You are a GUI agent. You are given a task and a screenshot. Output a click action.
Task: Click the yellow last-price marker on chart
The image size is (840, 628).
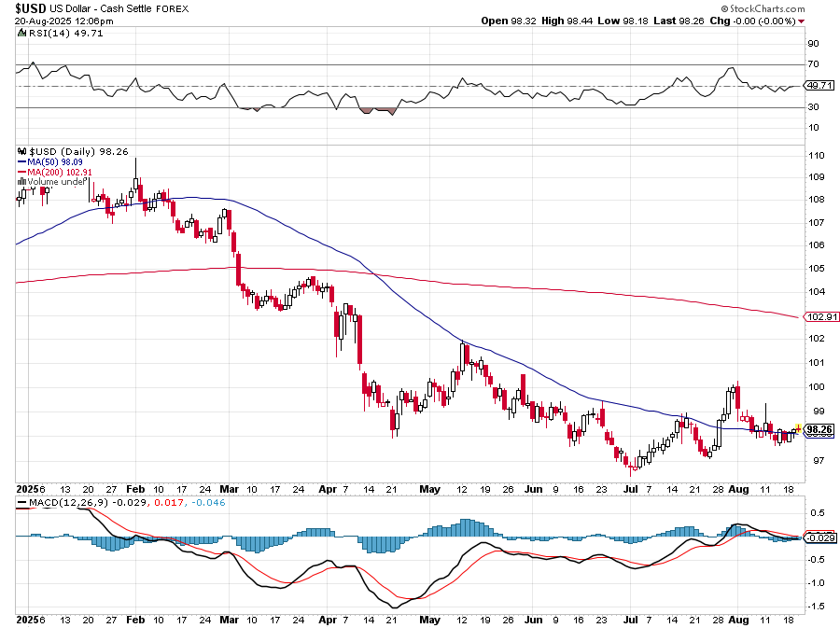point(797,428)
